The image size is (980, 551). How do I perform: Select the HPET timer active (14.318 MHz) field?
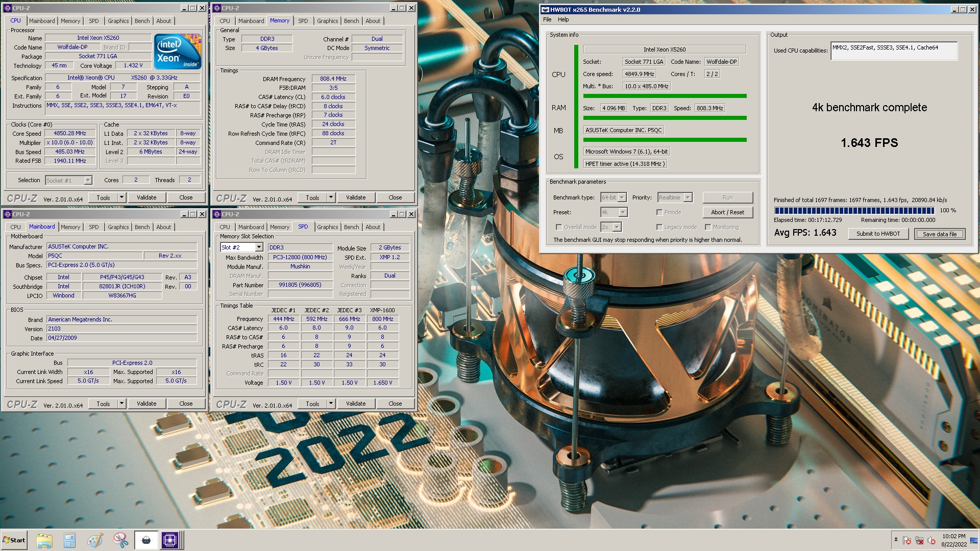point(625,164)
